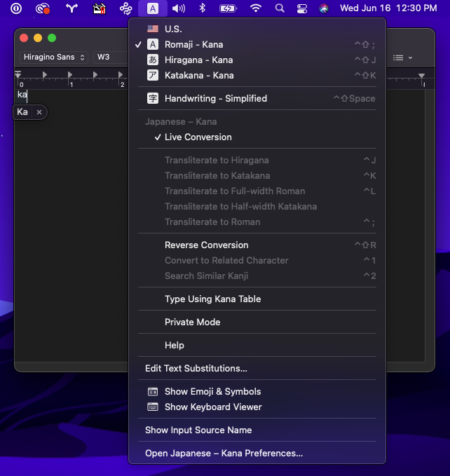Open Help from the input menu
The width and height of the screenshot is (450, 476).
(x=257, y=345)
